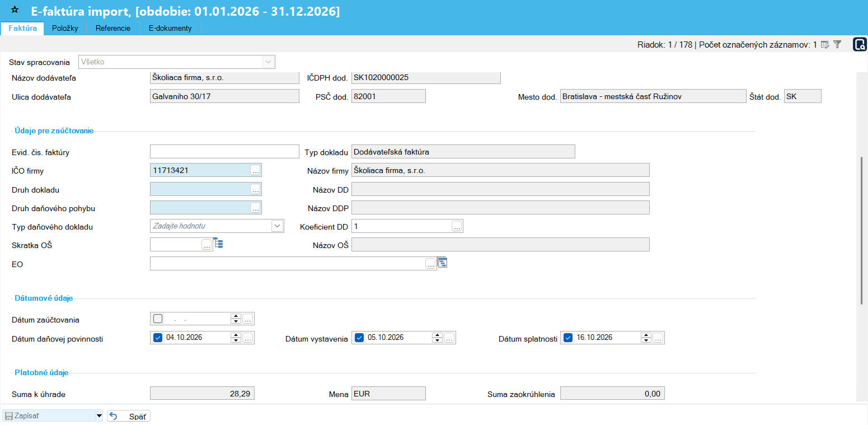Expand the Stav spracovania dropdown
Screen dimensions: 868x425
coord(269,62)
